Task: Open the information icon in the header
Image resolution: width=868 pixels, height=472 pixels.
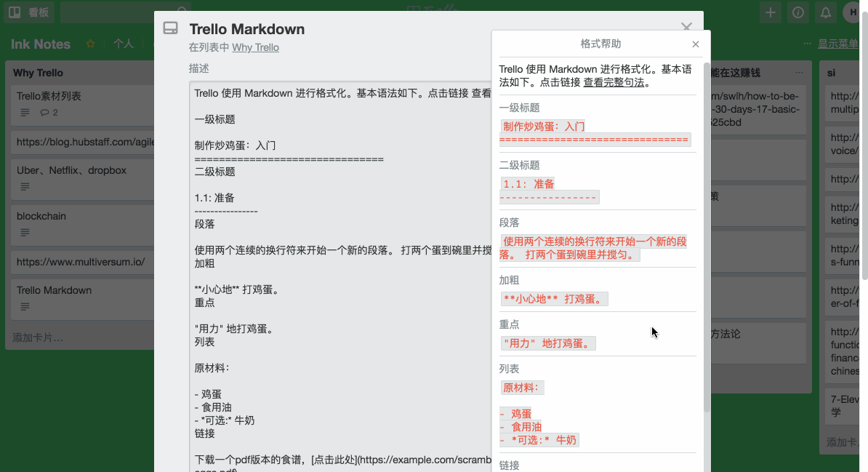Action: [797, 12]
